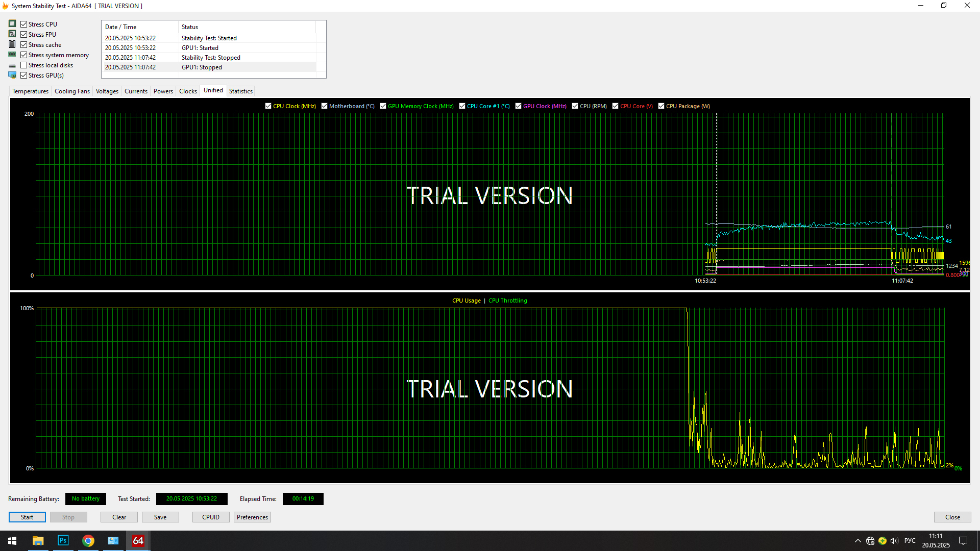The image size is (980, 551).
Task: Click the Stress GPU monitor icon
Action: pos(12,75)
